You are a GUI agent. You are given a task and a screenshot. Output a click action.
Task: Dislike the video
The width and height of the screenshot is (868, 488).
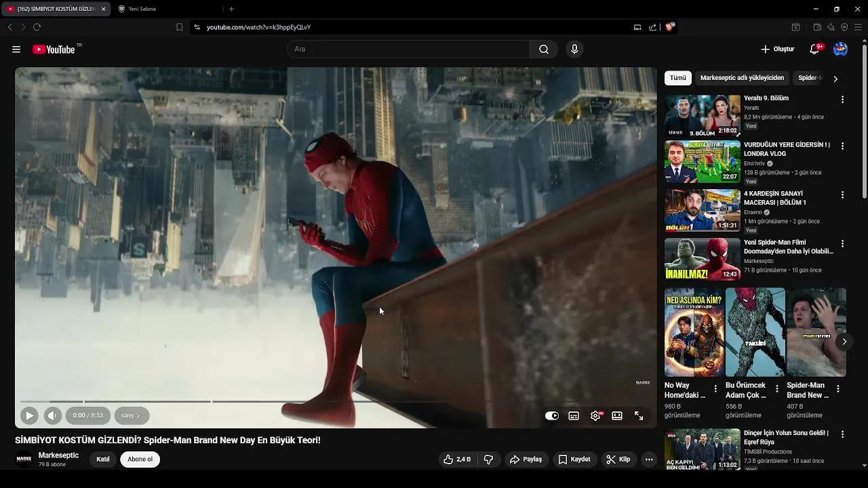488,460
